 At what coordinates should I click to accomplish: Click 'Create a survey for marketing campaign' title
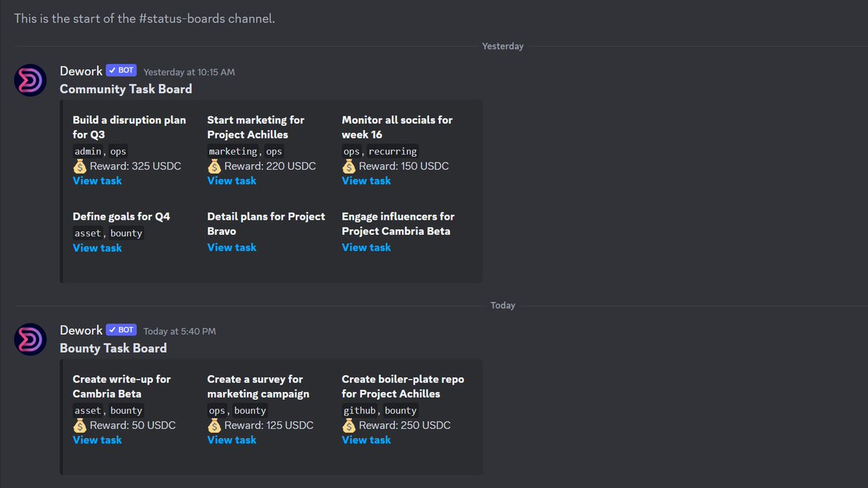pos(258,386)
